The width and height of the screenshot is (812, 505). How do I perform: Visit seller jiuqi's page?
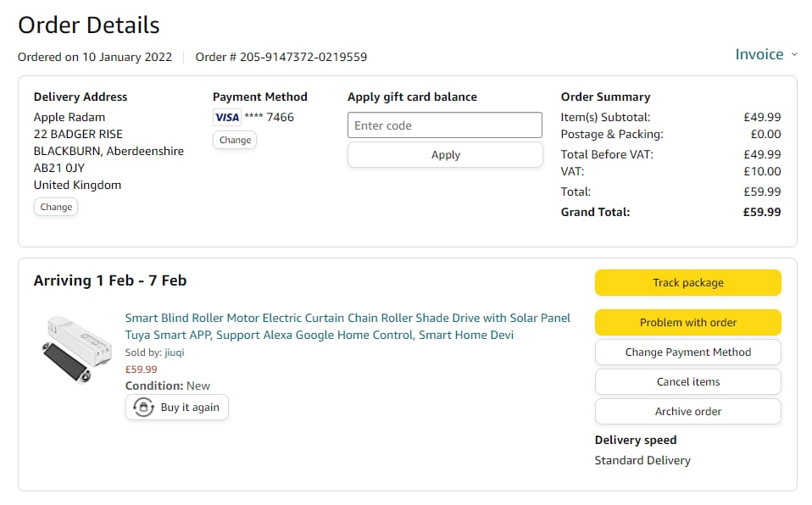click(174, 352)
